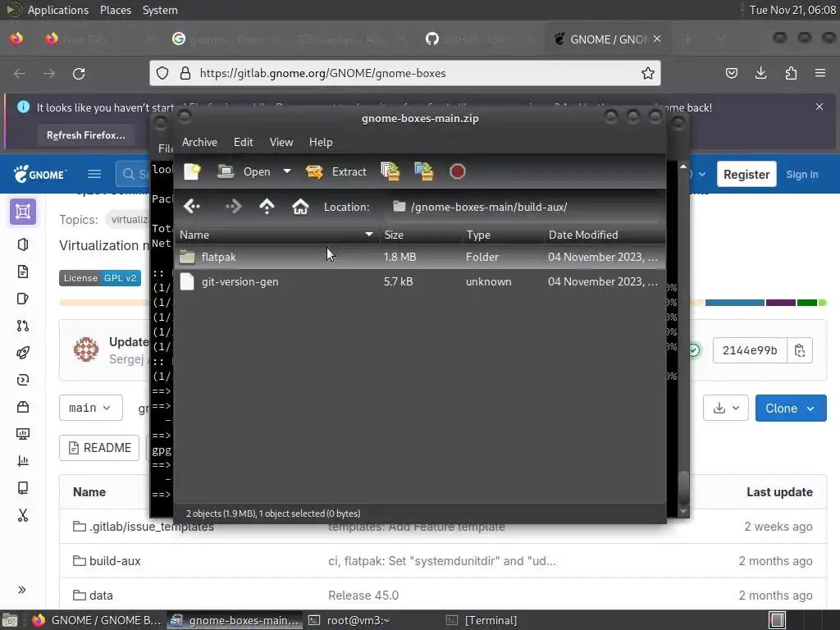This screenshot has width=840, height=630.
Task: Open the Firefox application hamburger menu
Action: 820,73
